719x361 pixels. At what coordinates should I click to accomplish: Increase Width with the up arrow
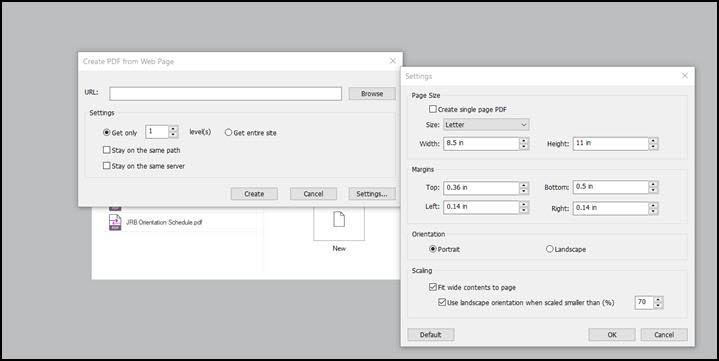point(524,141)
